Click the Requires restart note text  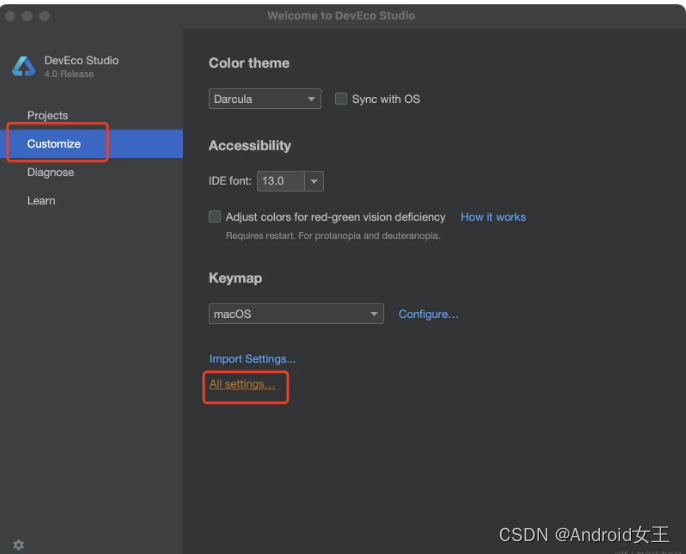[x=333, y=235]
